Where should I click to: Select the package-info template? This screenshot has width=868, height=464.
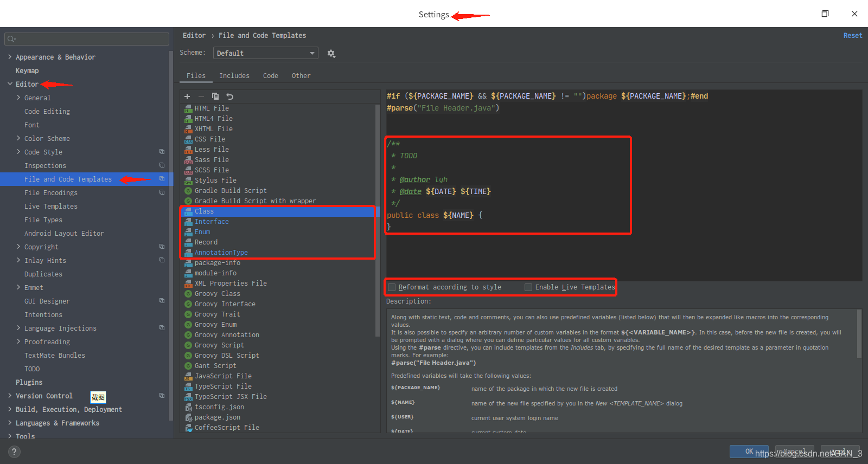[217, 263]
